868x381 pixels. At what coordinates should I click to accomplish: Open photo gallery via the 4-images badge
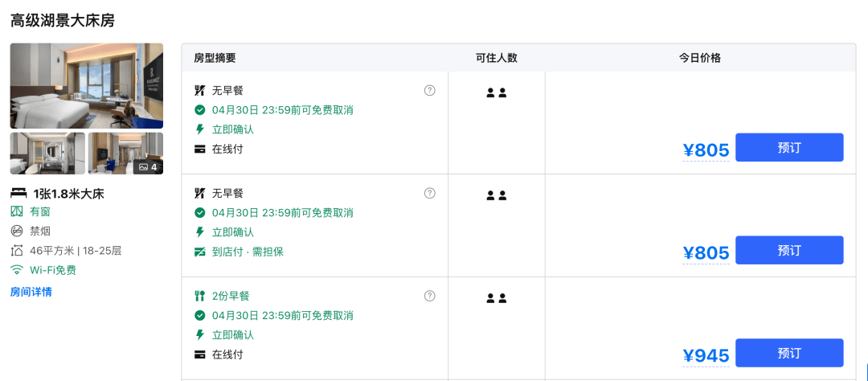click(148, 166)
